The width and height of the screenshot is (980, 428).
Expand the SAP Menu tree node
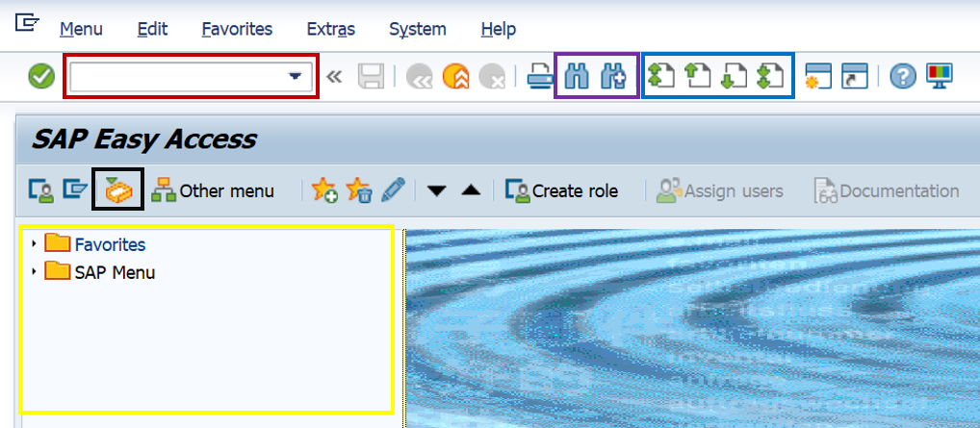pos(34,272)
